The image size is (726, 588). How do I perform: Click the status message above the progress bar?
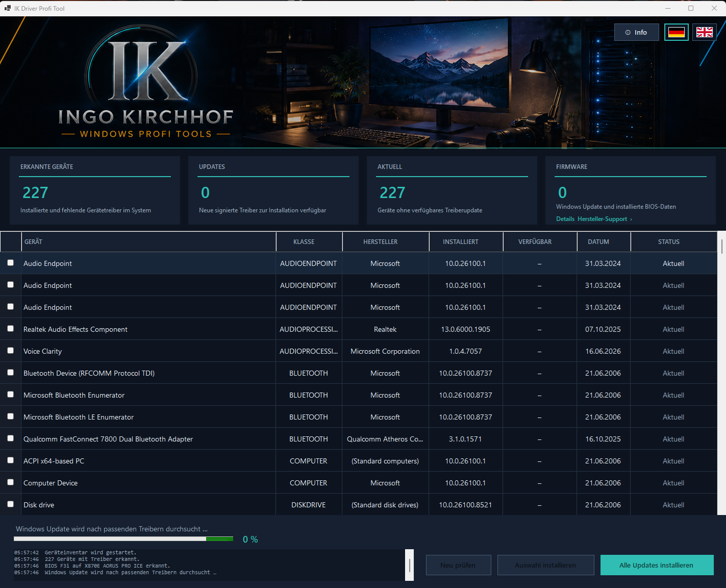point(112,529)
